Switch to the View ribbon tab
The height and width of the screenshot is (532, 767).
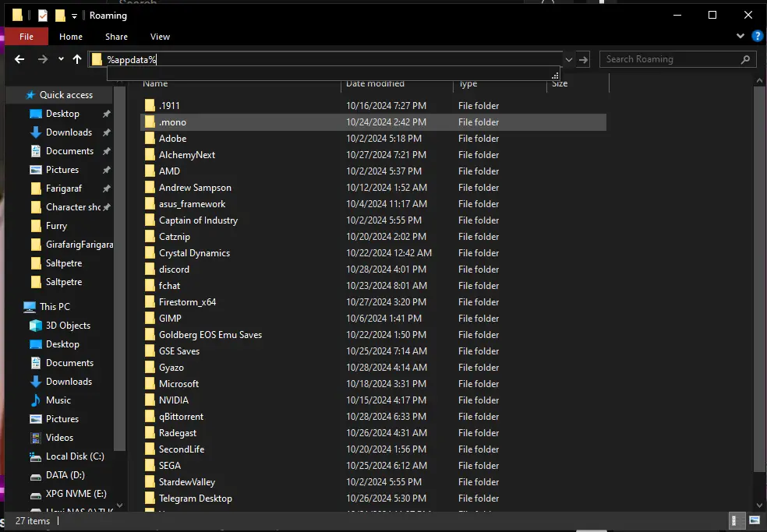click(x=160, y=37)
